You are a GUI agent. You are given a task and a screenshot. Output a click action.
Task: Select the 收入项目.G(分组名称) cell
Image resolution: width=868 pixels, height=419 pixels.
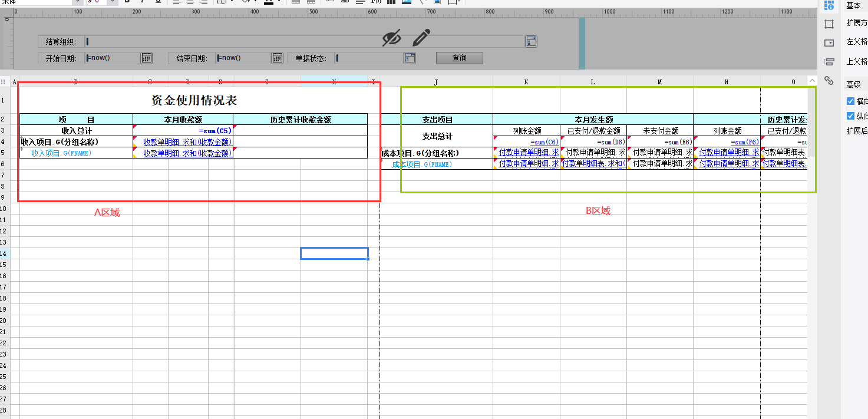[76, 142]
